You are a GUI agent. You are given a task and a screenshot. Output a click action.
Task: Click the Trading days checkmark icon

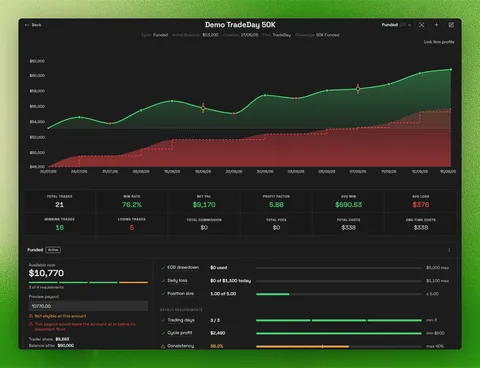[x=163, y=320]
